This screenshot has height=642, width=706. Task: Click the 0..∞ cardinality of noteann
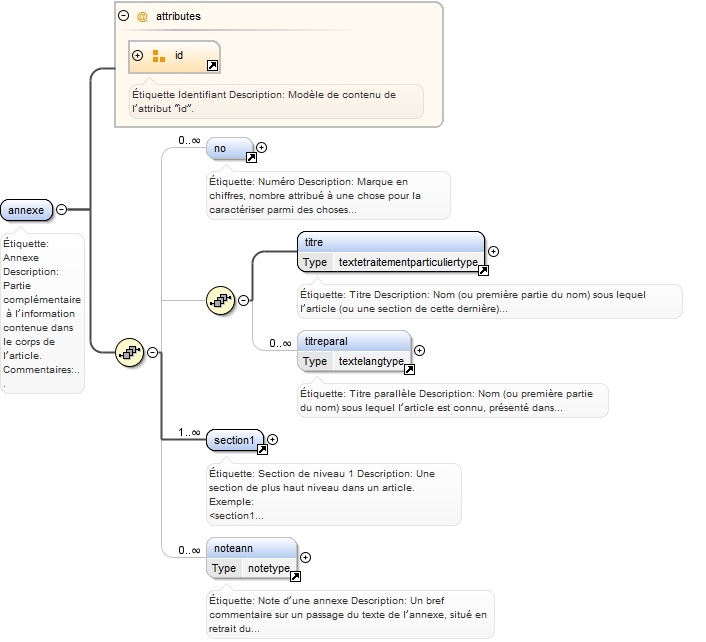click(x=189, y=550)
